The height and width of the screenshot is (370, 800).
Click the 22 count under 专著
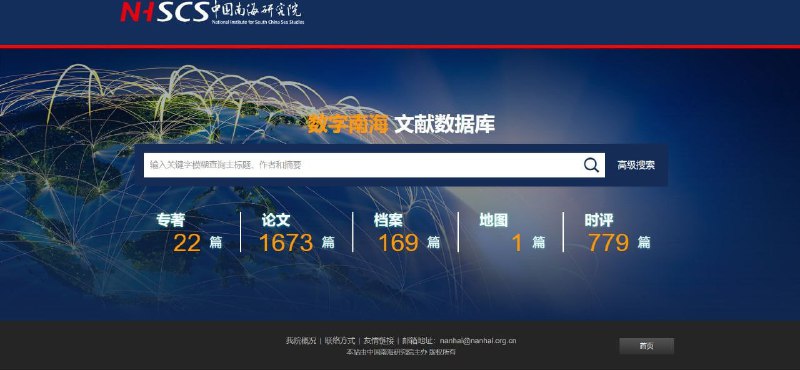tap(187, 243)
